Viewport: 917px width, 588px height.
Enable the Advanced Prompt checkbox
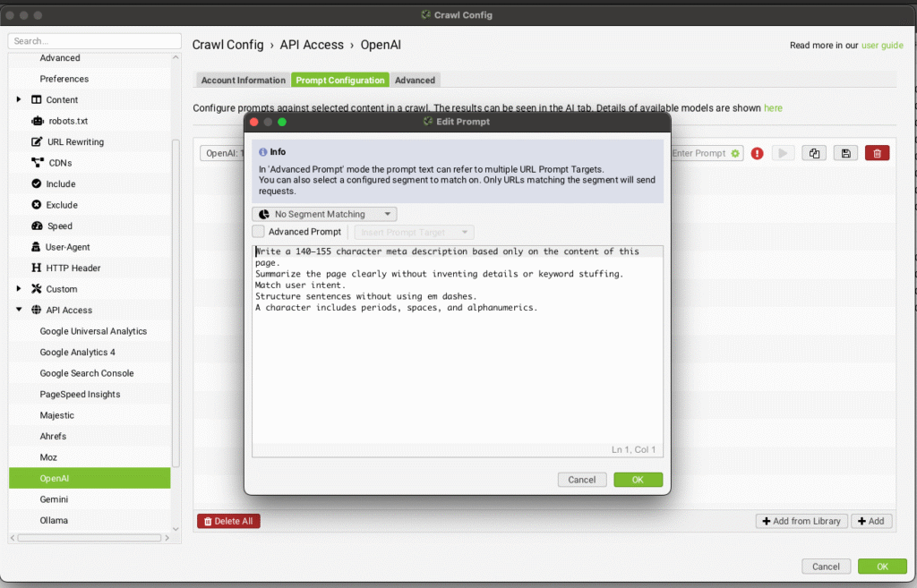[259, 232]
